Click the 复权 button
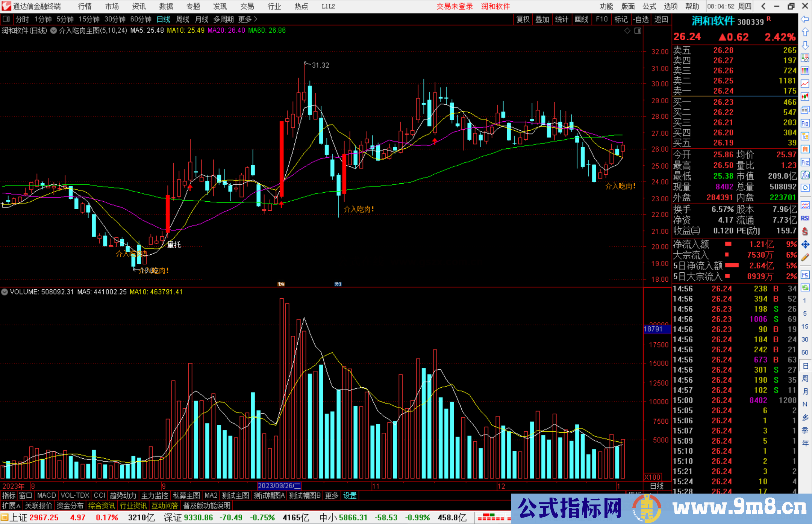Viewport: 812px width, 524px height. tap(523, 19)
